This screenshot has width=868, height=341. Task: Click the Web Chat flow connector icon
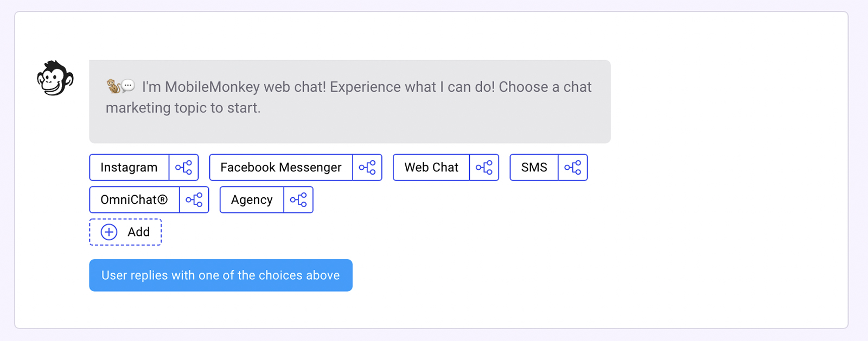click(x=484, y=168)
